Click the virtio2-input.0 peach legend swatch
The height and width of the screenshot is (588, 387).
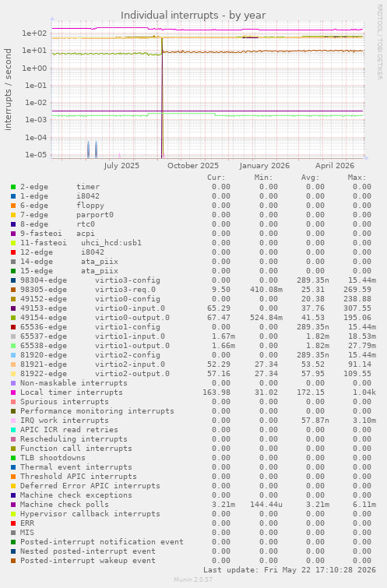point(13,364)
